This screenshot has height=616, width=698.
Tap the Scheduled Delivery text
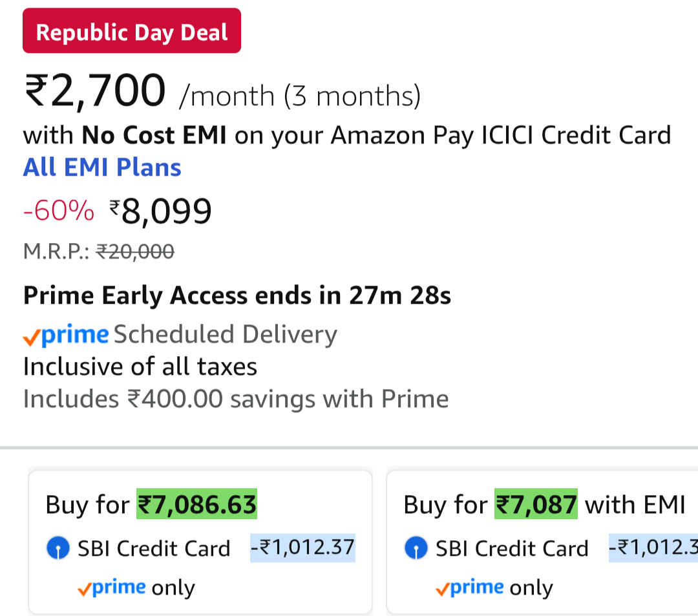pyautogui.click(x=226, y=335)
